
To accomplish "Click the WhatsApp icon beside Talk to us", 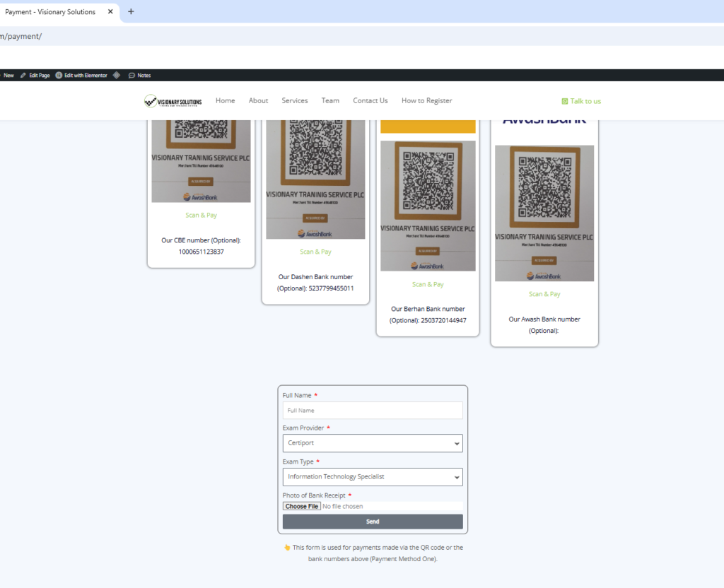I will (564, 101).
